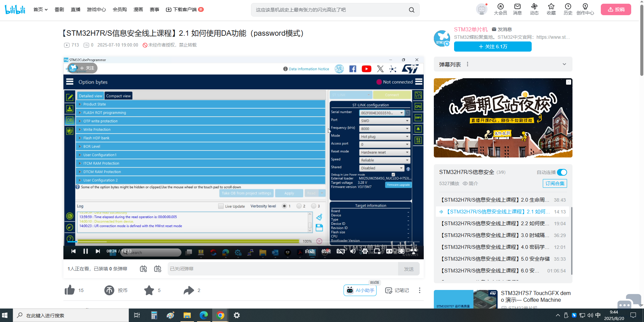Toggle 自动连播 autoplay switch
This screenshot has width=644, height=322.
(x=562, y=172)
